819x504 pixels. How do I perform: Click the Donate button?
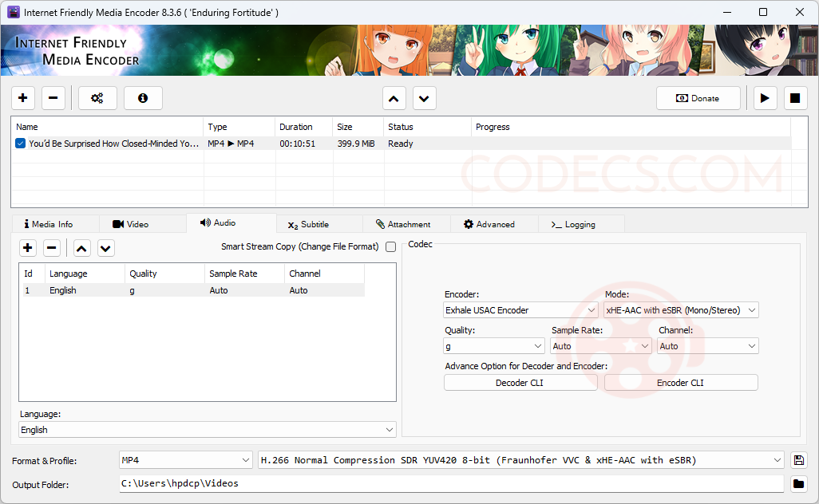coord(698,98)
